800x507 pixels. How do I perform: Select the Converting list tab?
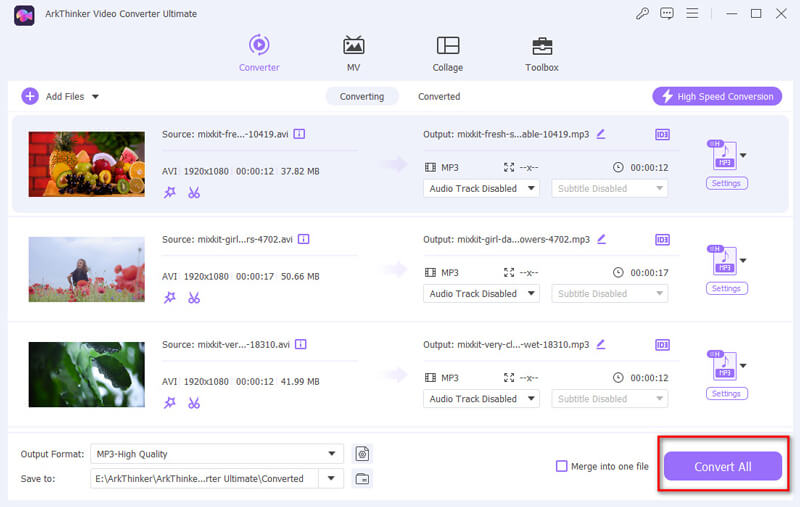point(362,96)
